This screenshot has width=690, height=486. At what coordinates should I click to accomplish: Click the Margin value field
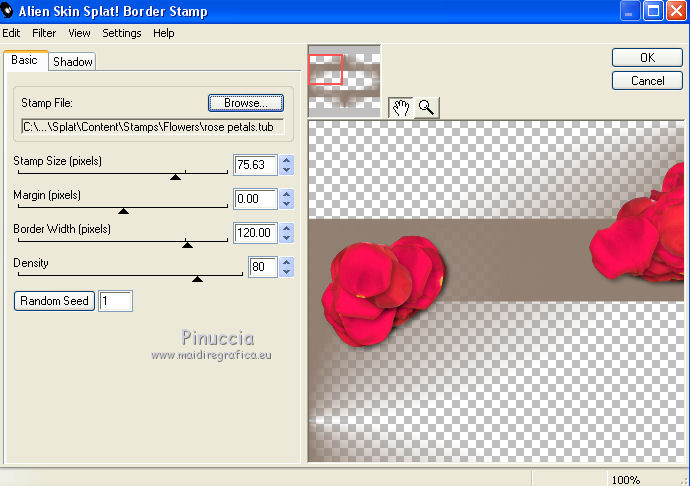coord(255,199)
